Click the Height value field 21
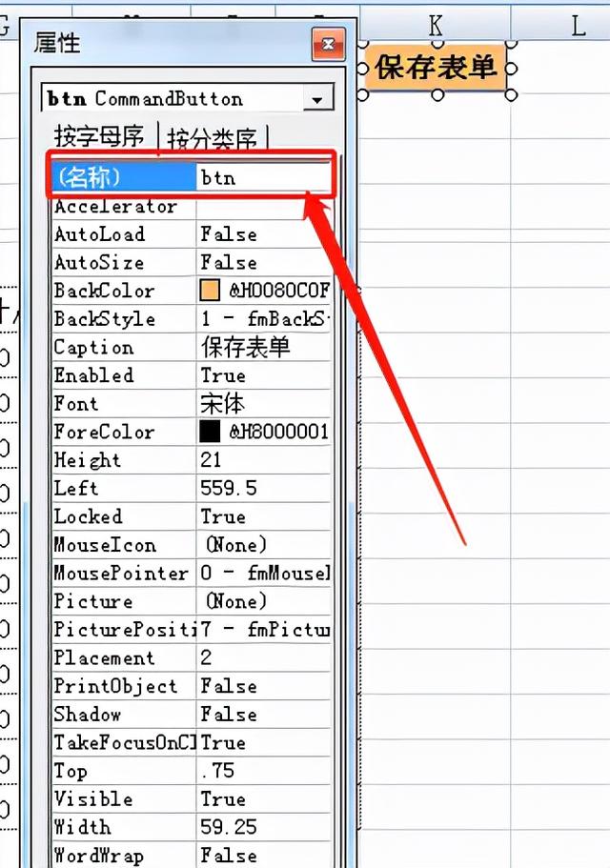This screenshot has height=868, width=610. (x=262, y=460)
